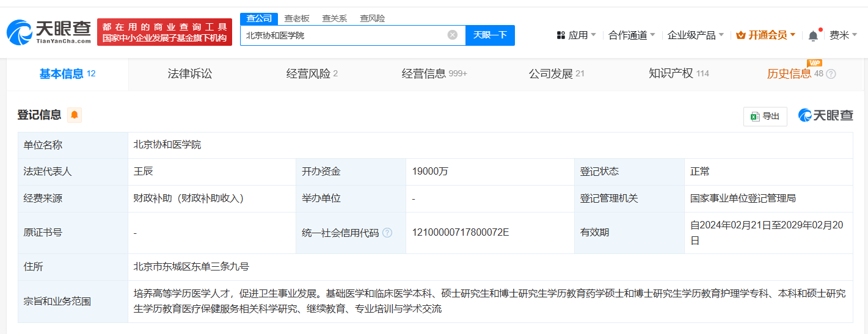Export registration info with 导出 button

click(x=765, y=116)
